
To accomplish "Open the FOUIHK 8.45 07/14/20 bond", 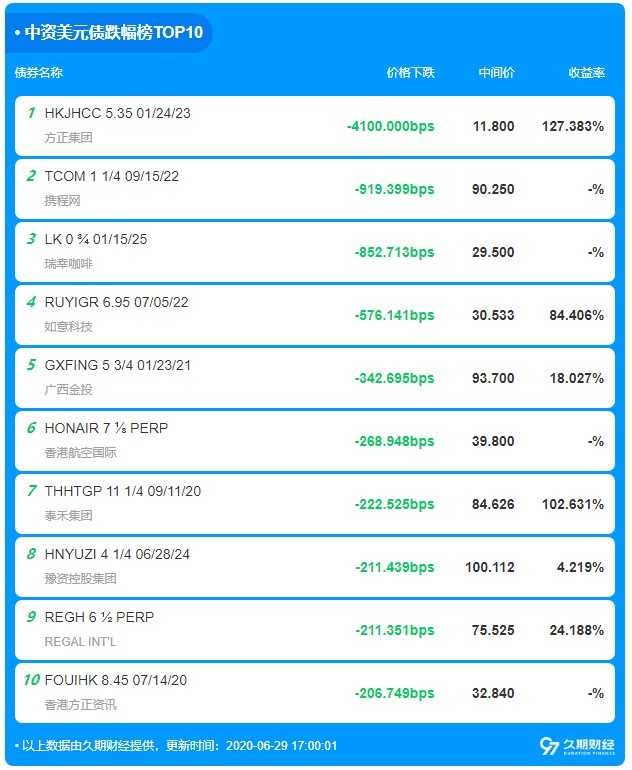I will (116, 681).
